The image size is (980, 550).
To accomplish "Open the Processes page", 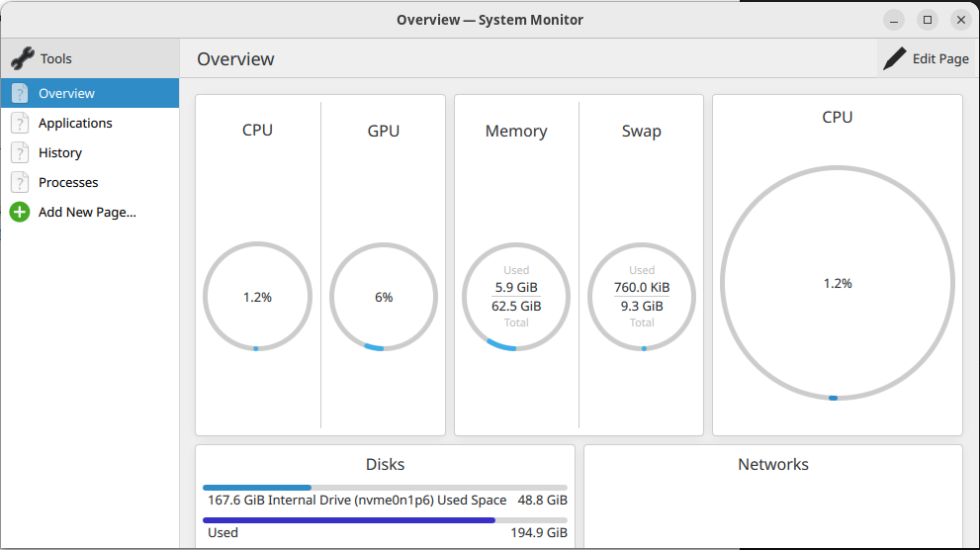I will [68, 182].
